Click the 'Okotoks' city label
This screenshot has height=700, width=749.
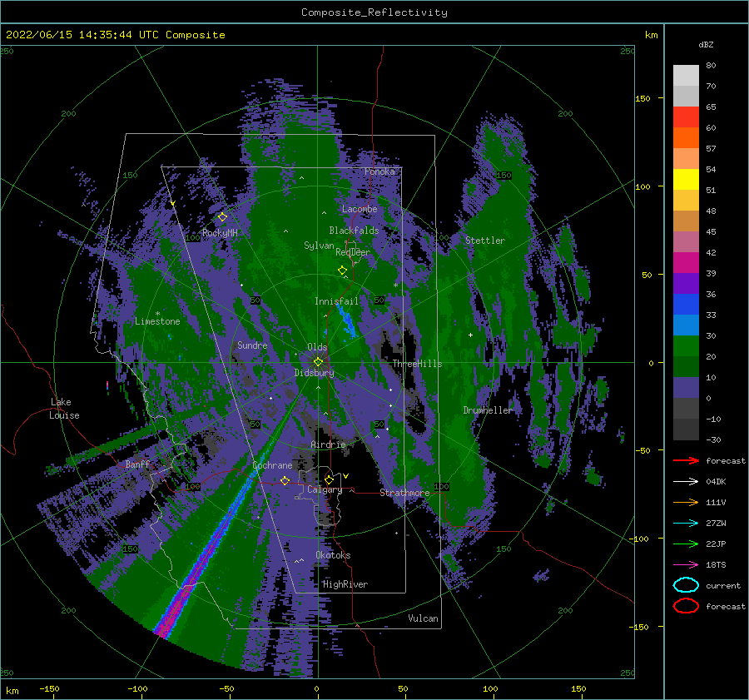[x=333, y=555]
